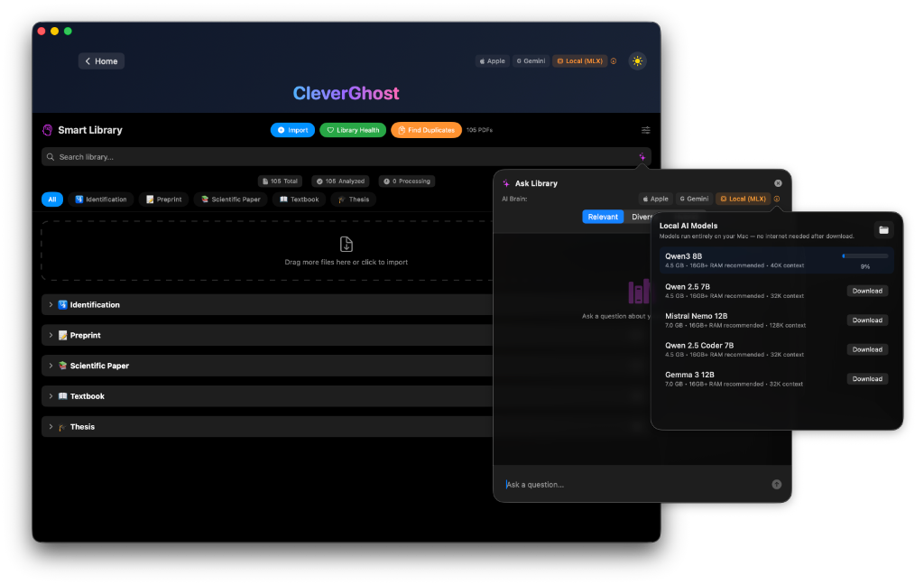The image size is (924, 585).
Task: Select the All filter chip
Action: [x=51, y=200]
